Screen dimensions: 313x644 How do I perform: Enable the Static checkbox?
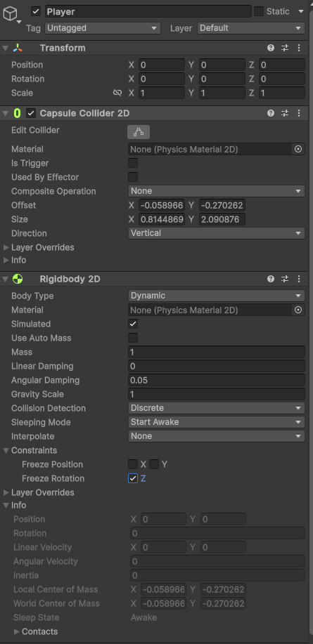tap(259, 11)
